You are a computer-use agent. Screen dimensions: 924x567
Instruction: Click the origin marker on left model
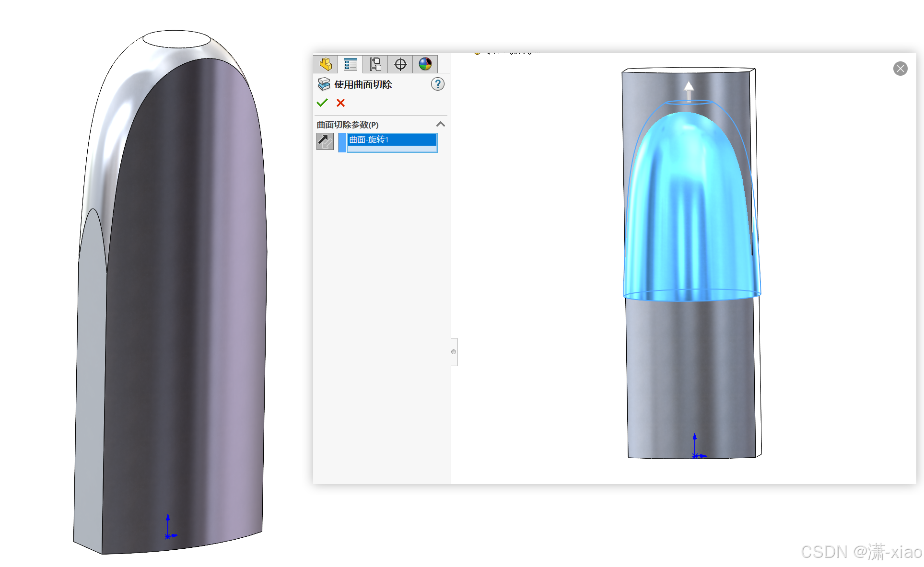tap(167, 536)
